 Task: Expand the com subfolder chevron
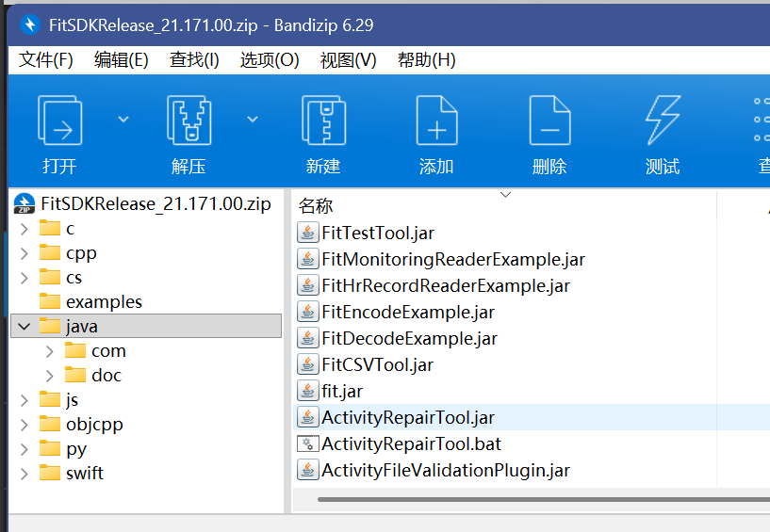(x=49, y=351)
